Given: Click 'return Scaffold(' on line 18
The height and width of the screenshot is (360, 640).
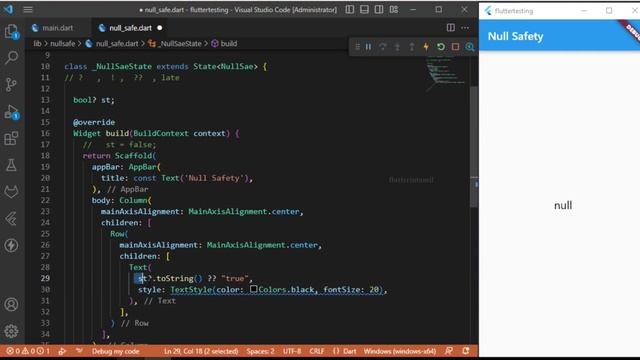Looking at the screenshot, I should tap(119, 156).
